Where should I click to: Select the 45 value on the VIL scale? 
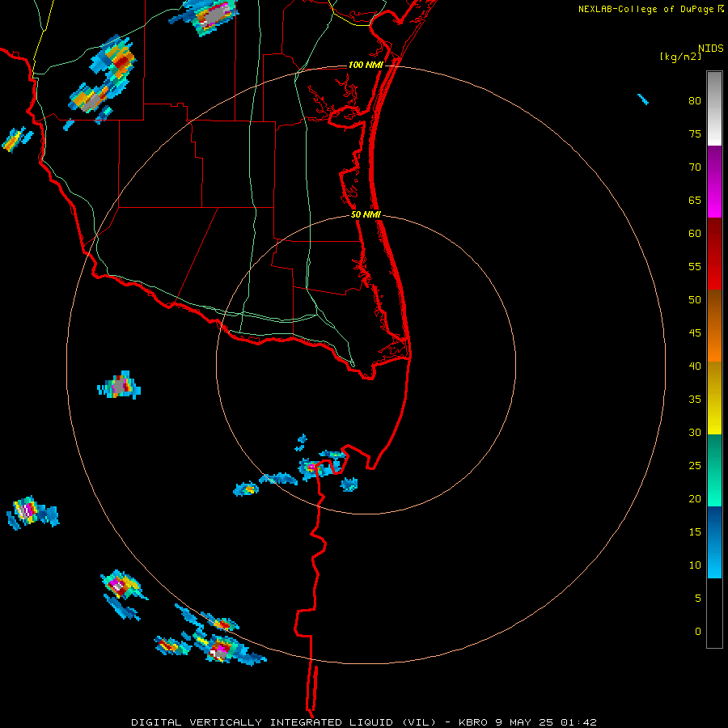[695, 333]
